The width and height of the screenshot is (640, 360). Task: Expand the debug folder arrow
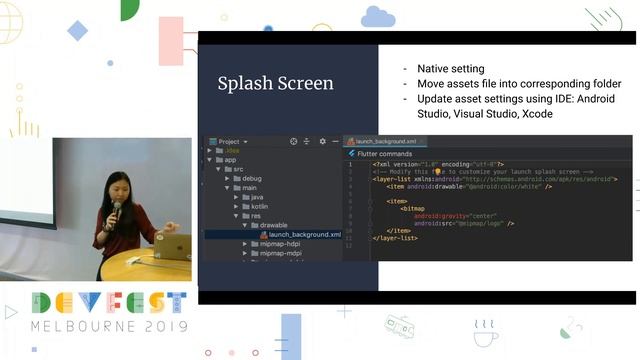pyautogui.click(x=227, y=178)
